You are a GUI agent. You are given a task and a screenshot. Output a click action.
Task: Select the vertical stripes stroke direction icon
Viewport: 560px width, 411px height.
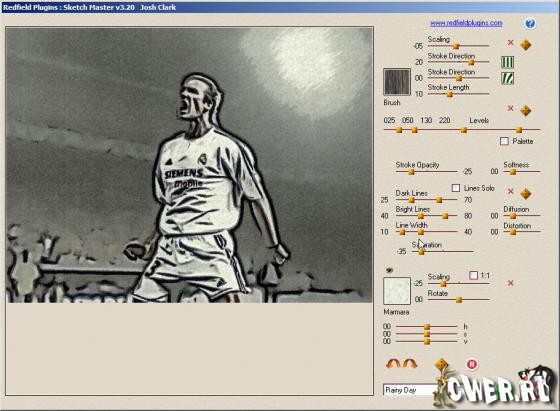coord(508,62)
